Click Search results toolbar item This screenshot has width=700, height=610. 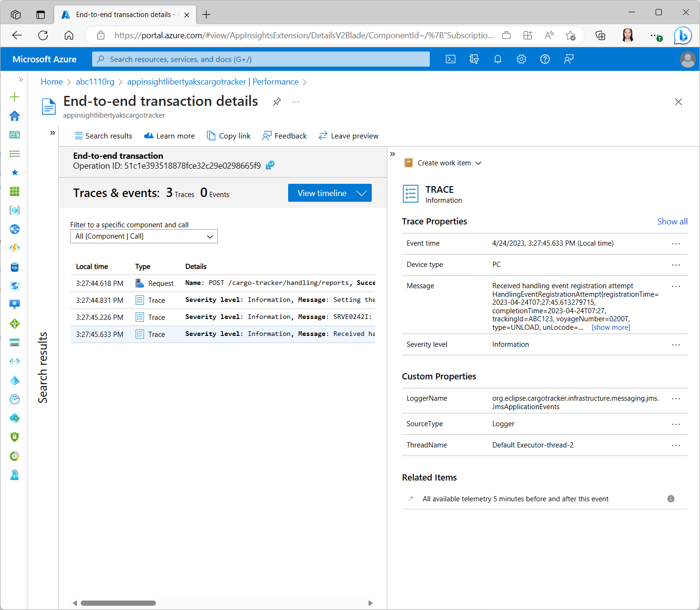coord(103,136)
